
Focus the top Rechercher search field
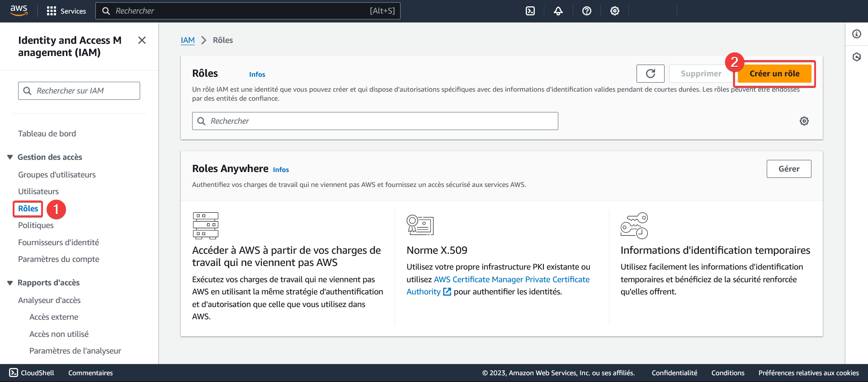click(248, 11)
